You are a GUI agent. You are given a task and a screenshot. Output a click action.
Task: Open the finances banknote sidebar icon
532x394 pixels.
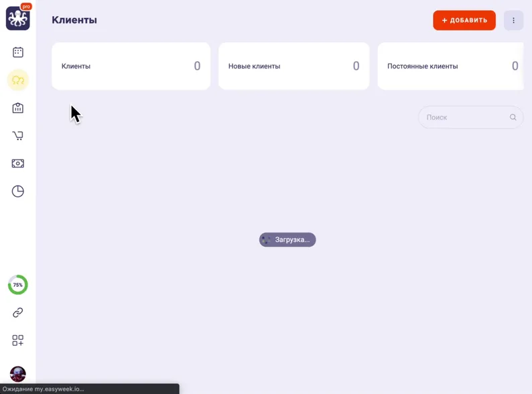tap(18, 163)
